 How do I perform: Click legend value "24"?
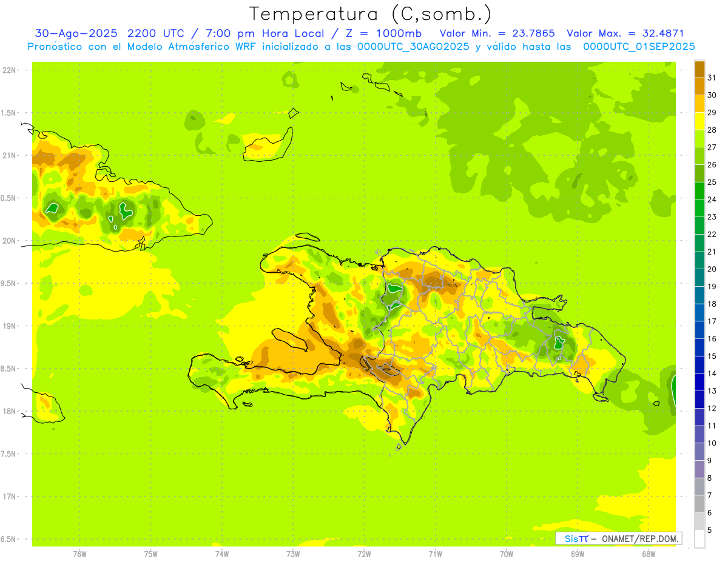coord(712,199)
